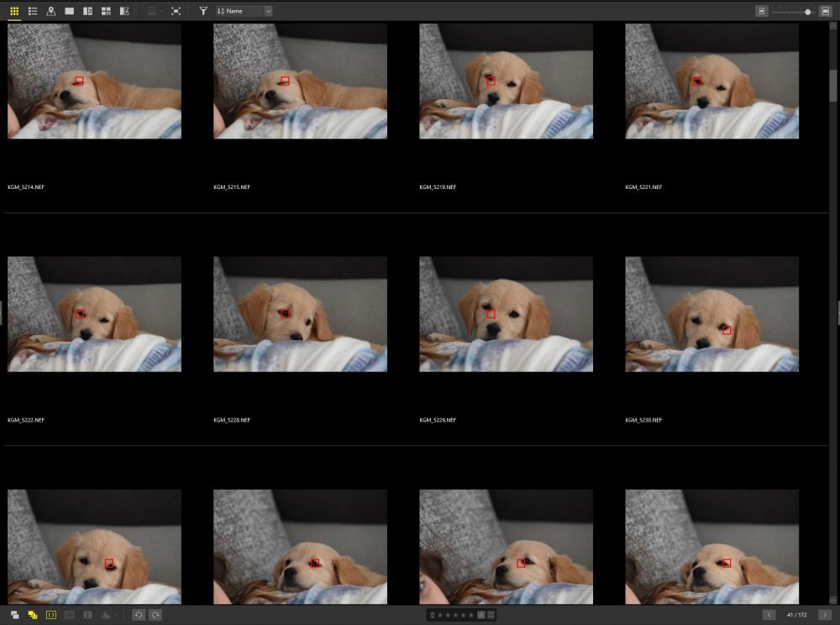
Task: Open the map view
Action: pos(51,11)
